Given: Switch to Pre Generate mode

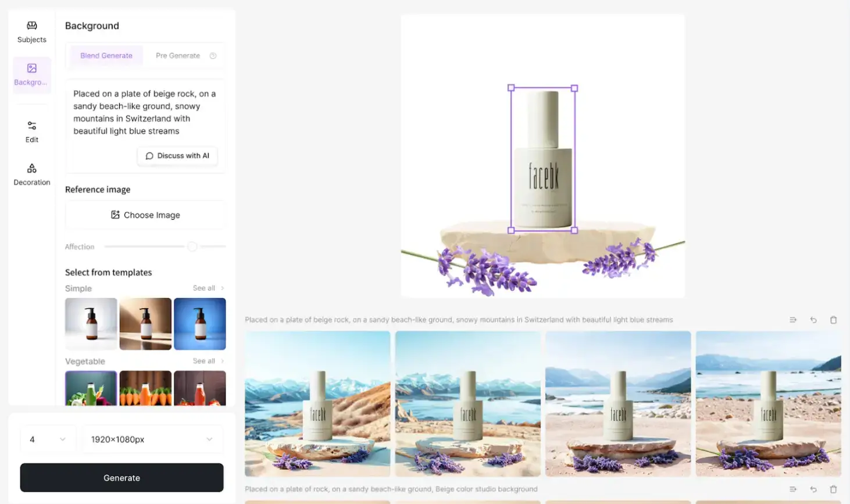Looking at the screenshot, I should point(178,56).
